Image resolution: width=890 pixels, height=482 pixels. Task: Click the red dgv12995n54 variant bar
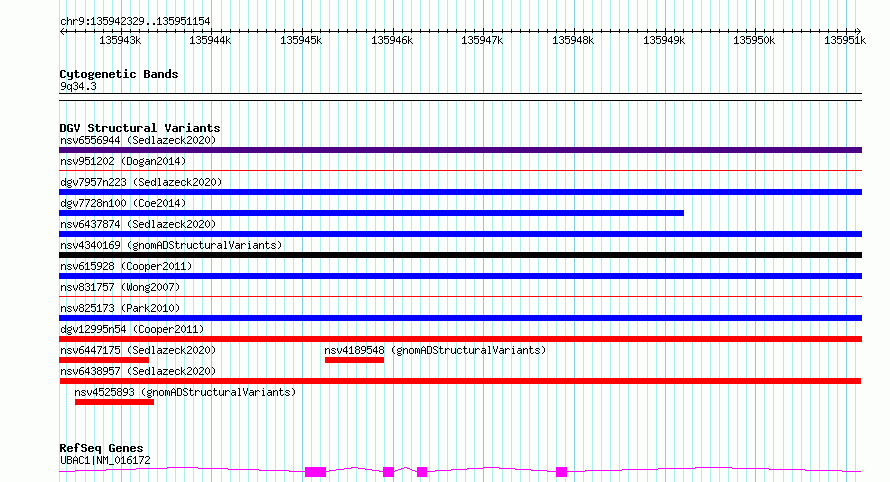(x=460, y=339)
